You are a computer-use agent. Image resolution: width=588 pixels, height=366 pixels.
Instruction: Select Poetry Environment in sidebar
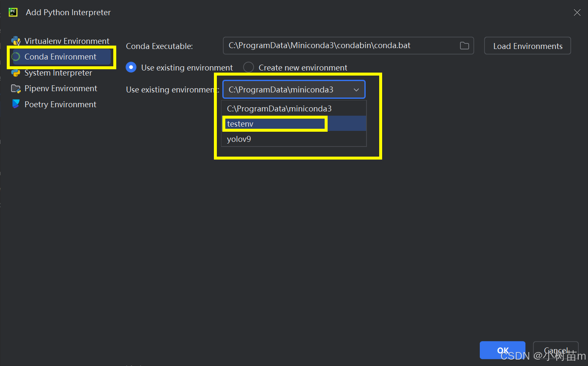click(x=60, y=104)
